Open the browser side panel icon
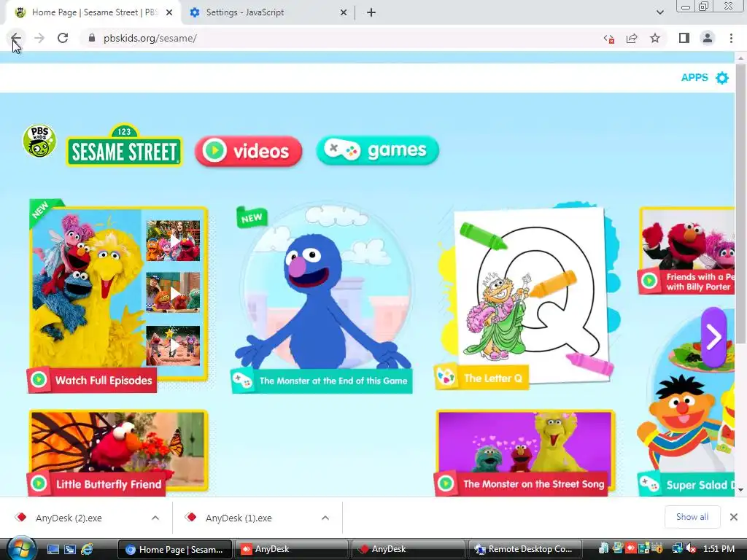 click(684, 38)
